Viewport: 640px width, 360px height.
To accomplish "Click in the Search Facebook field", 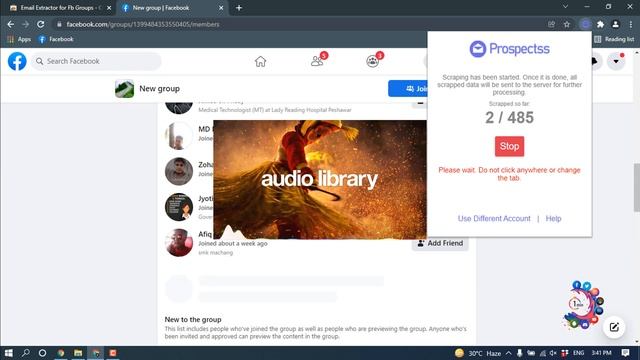I will tap(96, 61).
